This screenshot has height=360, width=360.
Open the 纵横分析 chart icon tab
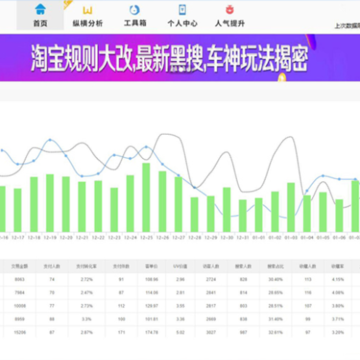88,15
